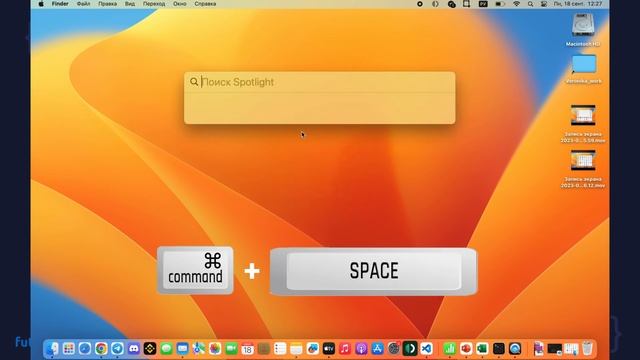Open the Справка menu
This screenshot has height=360, width=640.
[x=205, y=4]
